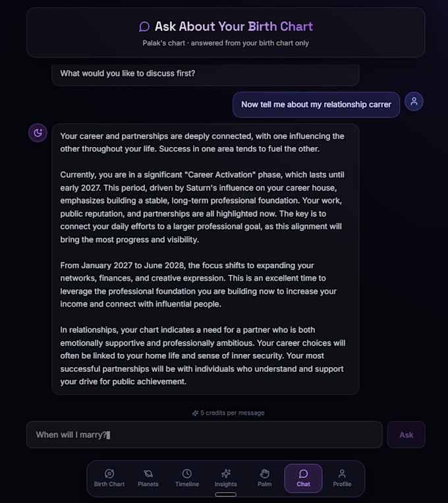Open the Palm hand icon
Image resolution: width=448 pixels, height=503 pixels.
265,473
